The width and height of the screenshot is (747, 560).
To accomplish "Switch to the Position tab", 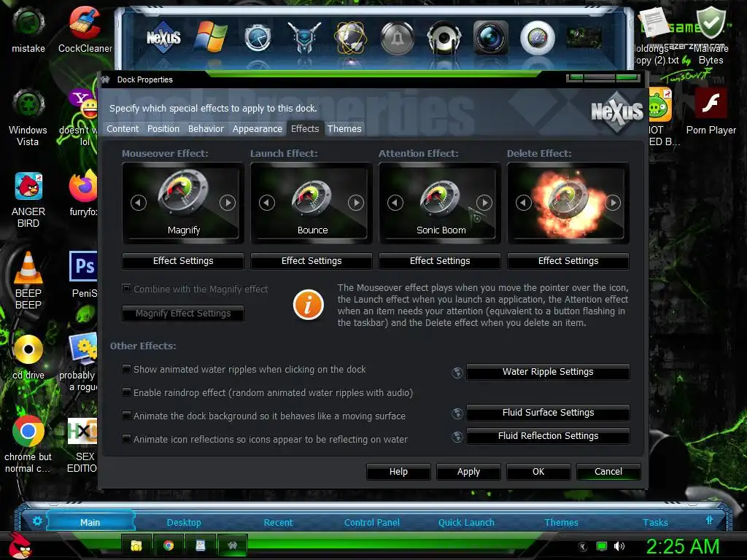I will pyautogui.click(x=163, y=128).
